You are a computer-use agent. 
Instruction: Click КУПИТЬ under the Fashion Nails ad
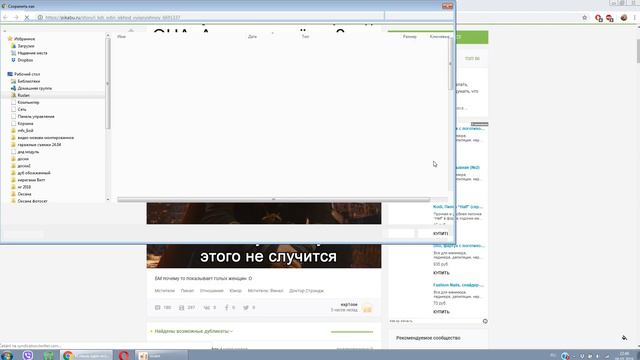point(441,311)
